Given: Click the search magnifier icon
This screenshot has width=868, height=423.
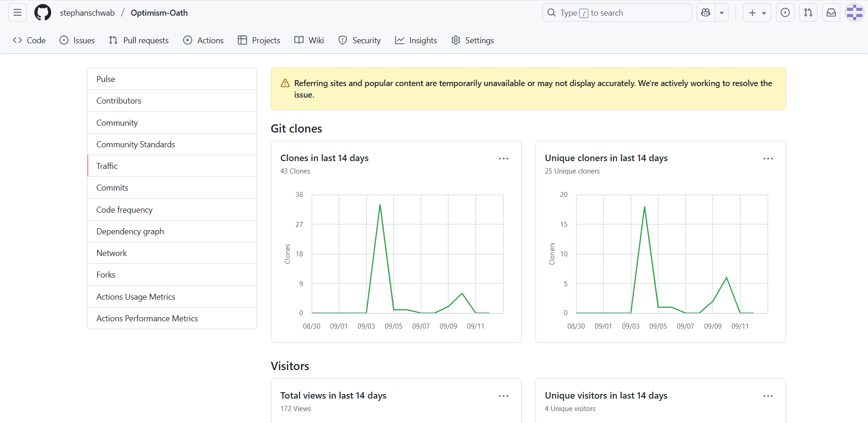Looking at the screenshot, I should click(552, 13).
